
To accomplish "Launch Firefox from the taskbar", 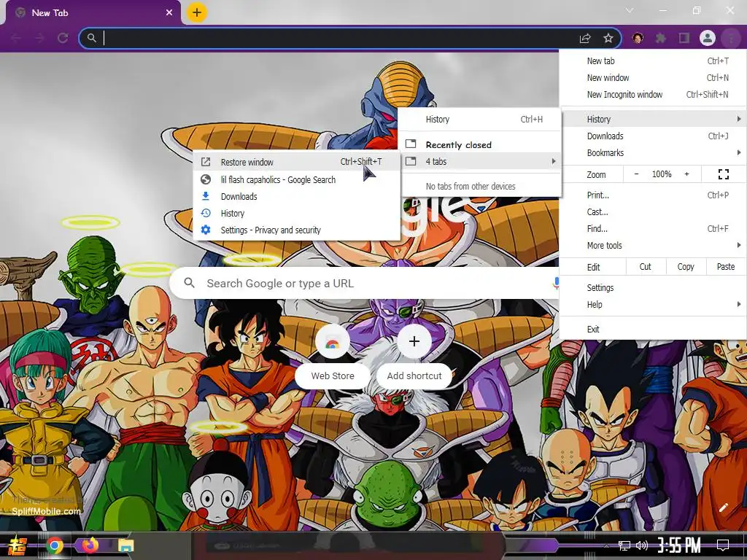I will (90, 545).
